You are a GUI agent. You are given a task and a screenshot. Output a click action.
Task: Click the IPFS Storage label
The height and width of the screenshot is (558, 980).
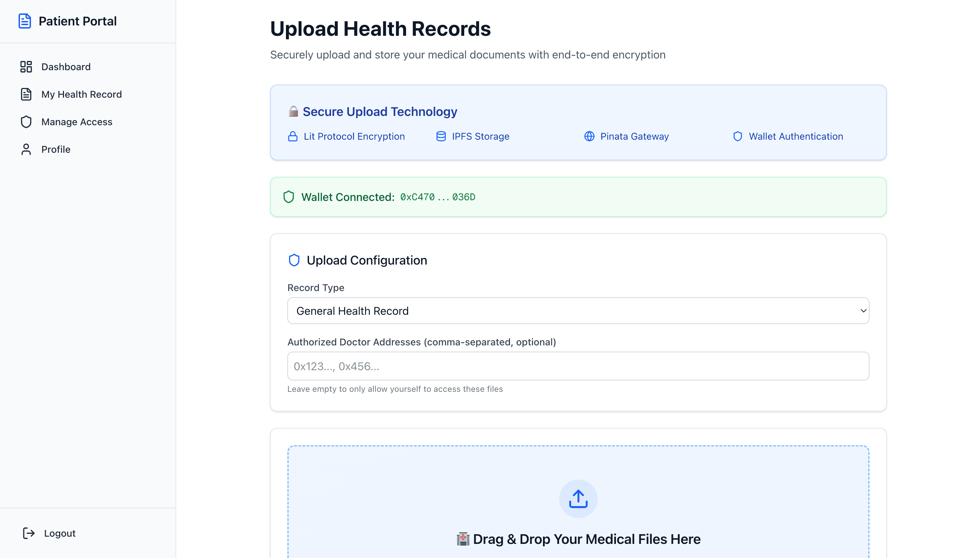(481, 137)
